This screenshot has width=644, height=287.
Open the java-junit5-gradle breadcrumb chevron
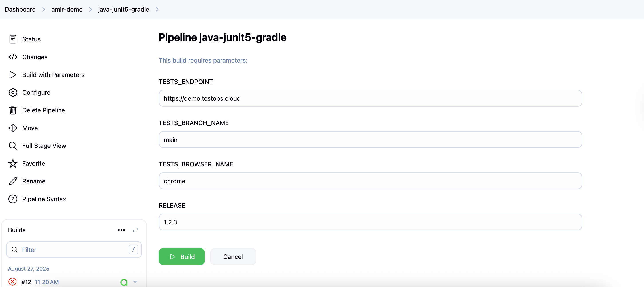(x=157, y=10)
